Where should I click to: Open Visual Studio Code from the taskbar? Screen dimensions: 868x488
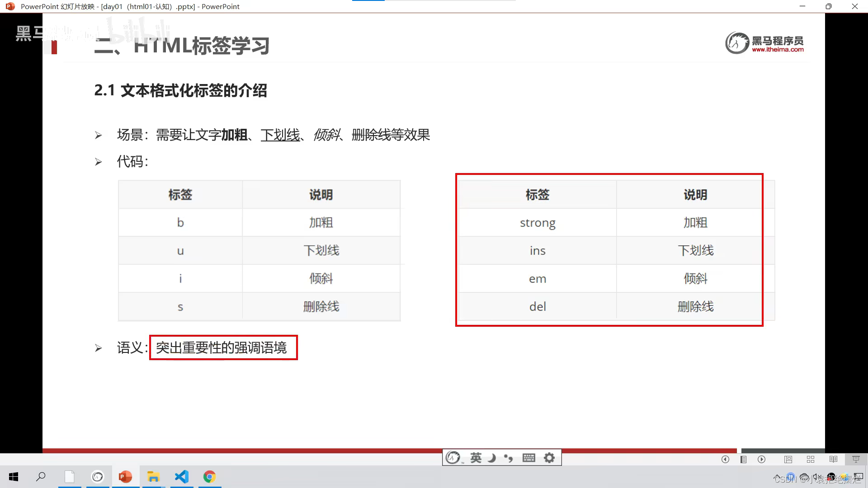coord(182,477)
